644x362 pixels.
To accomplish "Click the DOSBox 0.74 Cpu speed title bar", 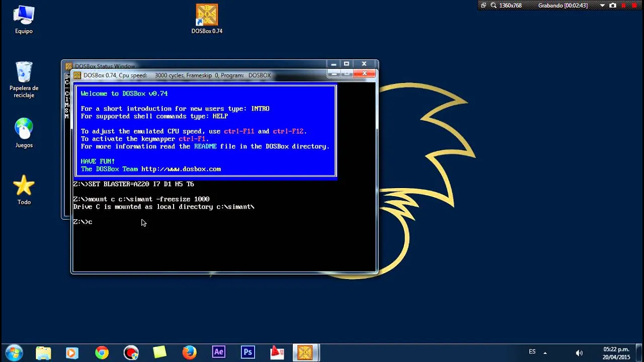I will 177,75.
